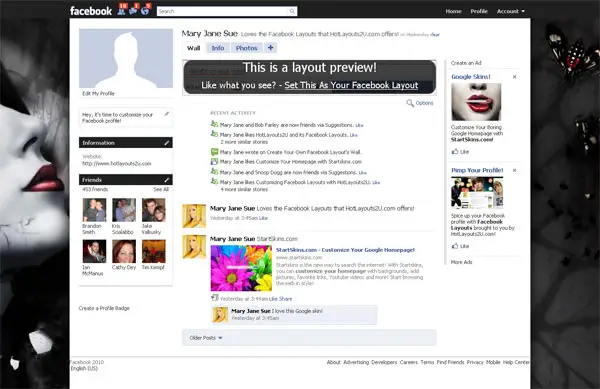Click friend icon beside Bob Farley story
Viewport: 600px width, 389px height.
point(214,124)
